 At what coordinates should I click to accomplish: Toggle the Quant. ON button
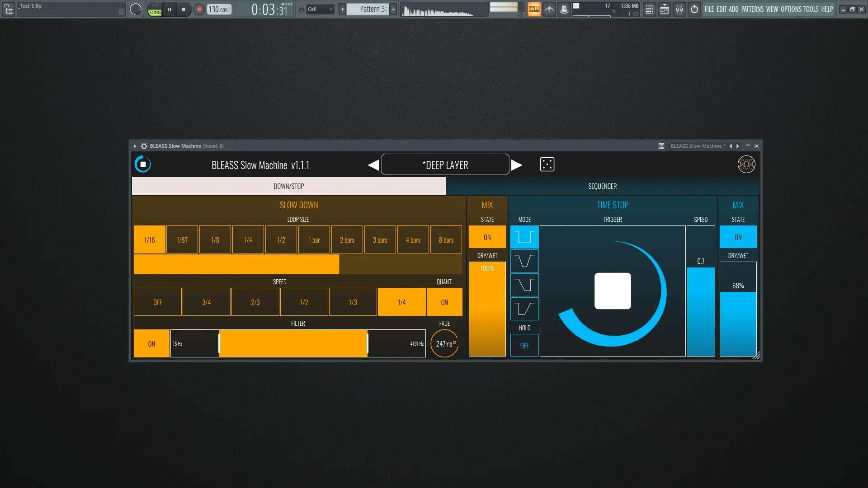click(444, 302)
